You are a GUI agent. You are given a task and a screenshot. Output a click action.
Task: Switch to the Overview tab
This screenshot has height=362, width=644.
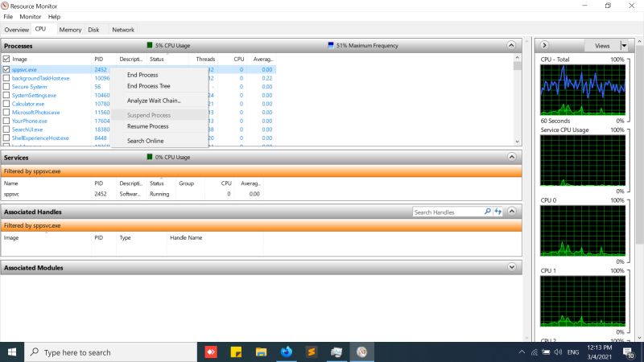(16, 30)
